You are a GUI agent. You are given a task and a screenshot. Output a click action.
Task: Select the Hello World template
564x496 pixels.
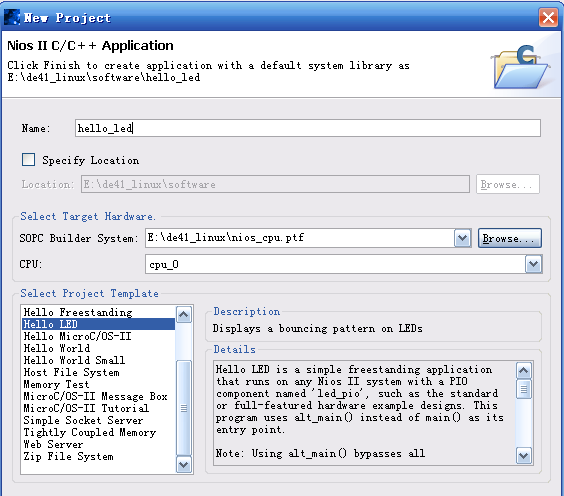[98, 348]
